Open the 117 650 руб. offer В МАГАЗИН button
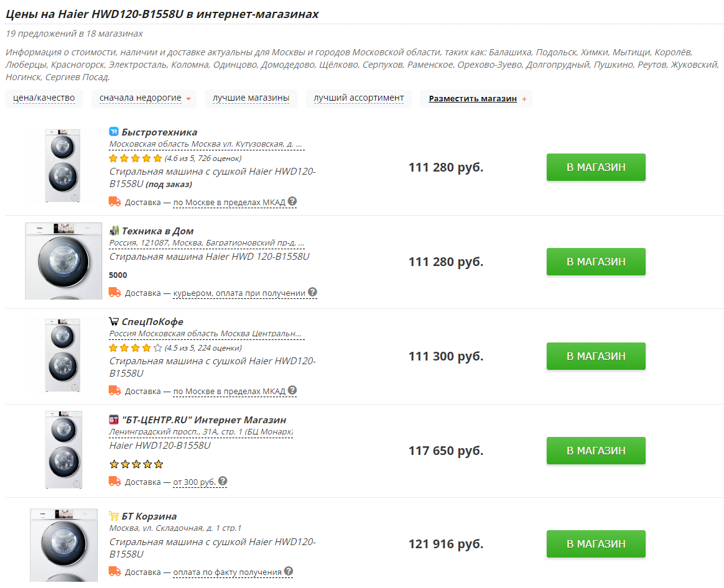 coord(596,451)
